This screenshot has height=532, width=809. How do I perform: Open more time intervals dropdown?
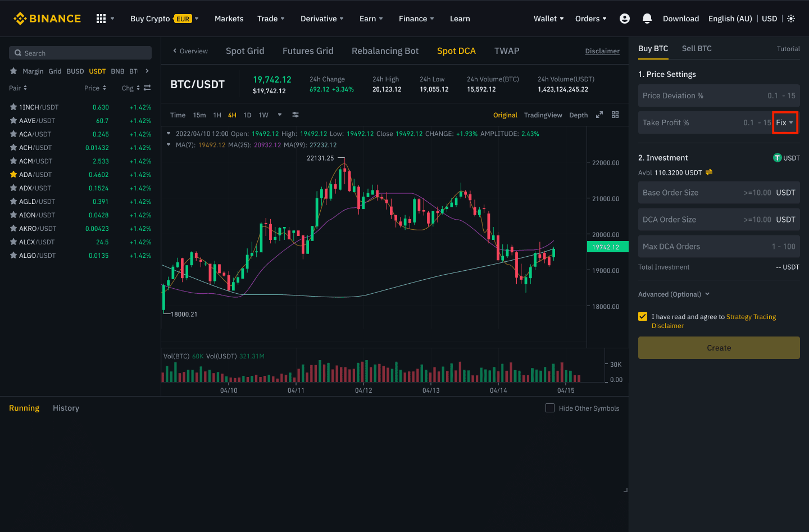pyautogui.click(x=280, y=115)
